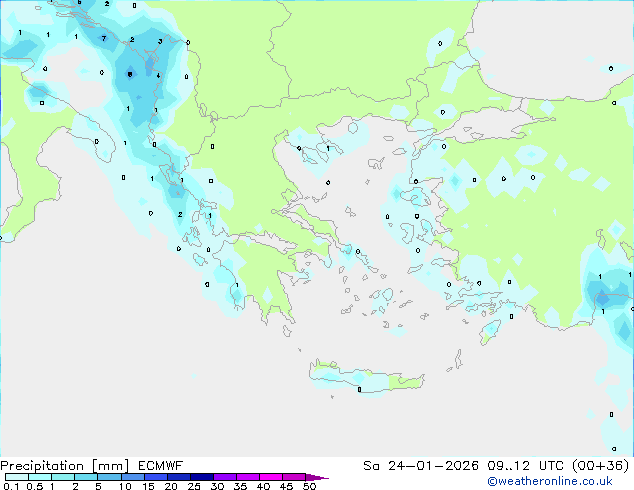Click the legend scale label 40
Screen dimensions: 634x490
point(263,486)
